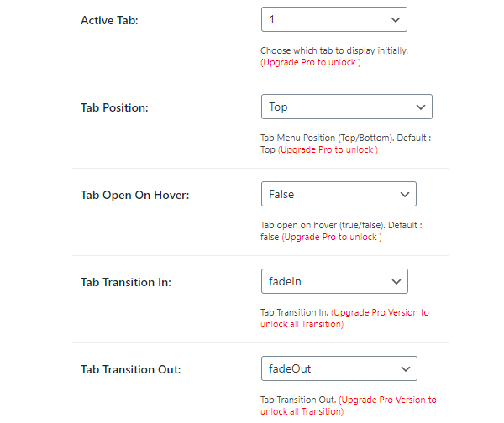
Task: Click the Tab Transition In label
Action: point(126,282)
